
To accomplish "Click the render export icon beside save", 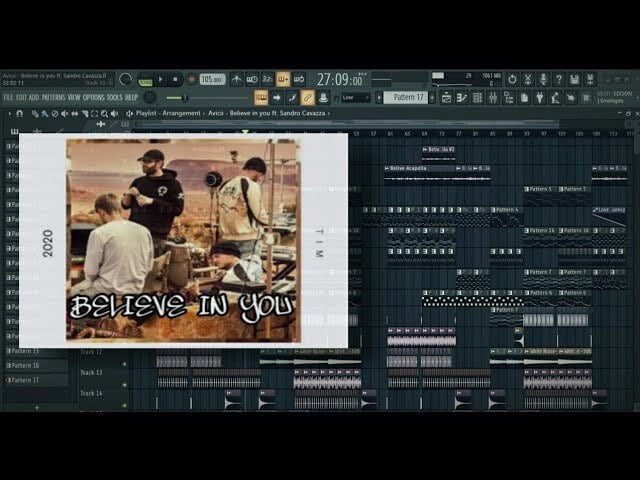I will (590, 79).
